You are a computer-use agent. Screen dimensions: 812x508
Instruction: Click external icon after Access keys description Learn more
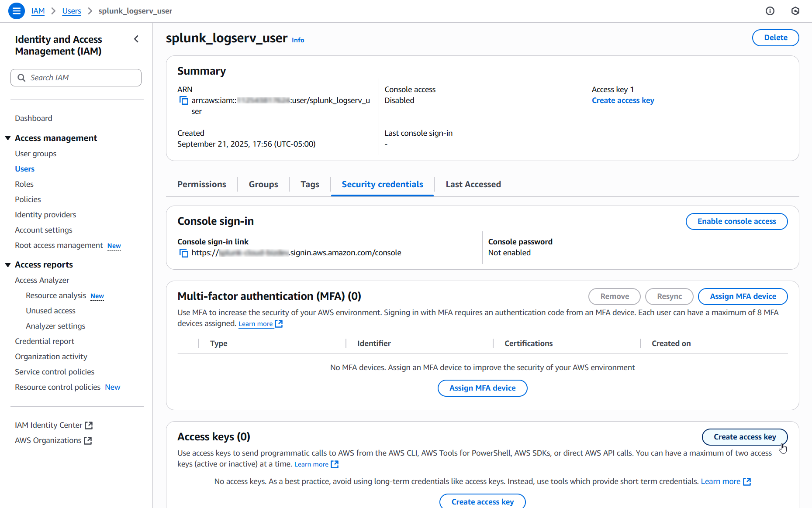tap(335, 464)
